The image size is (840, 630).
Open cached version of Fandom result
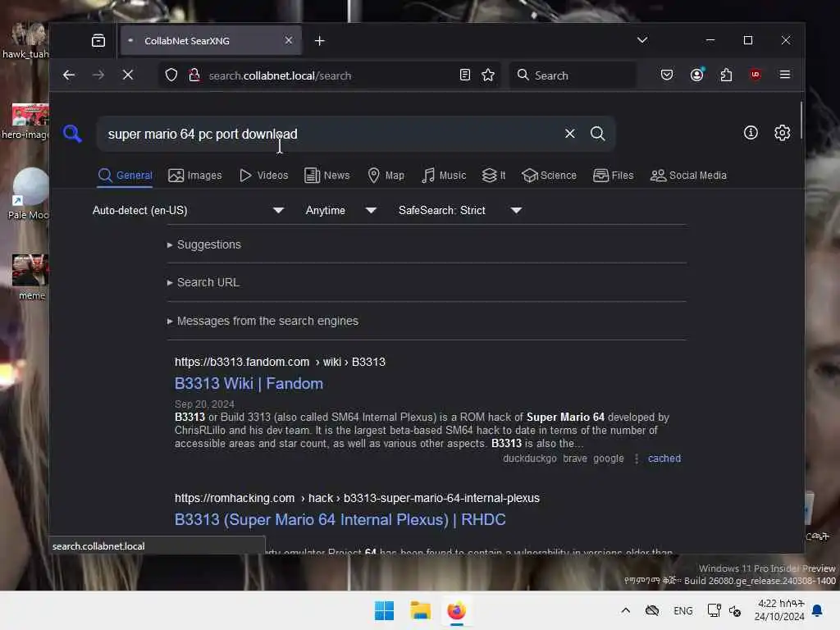point(664,459)
